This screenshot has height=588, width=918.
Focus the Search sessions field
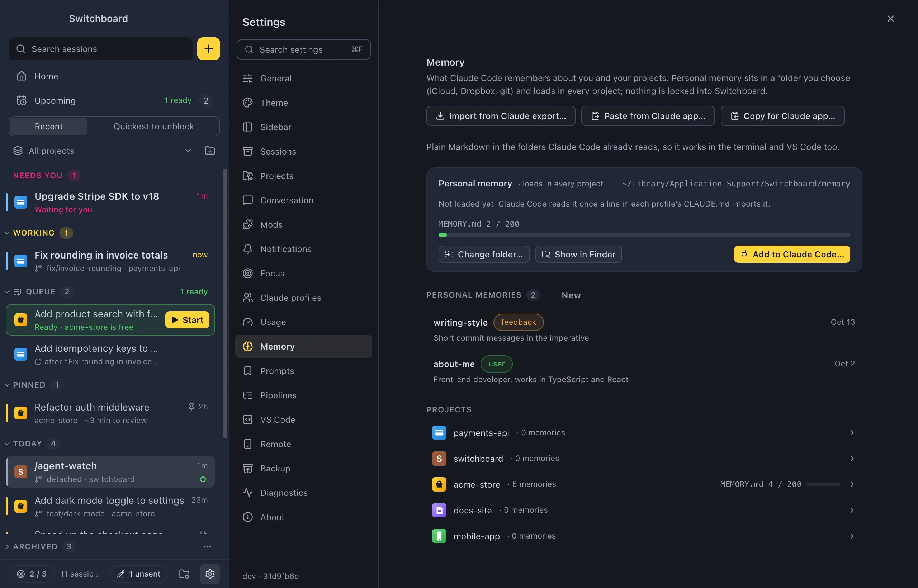[101, 48]
